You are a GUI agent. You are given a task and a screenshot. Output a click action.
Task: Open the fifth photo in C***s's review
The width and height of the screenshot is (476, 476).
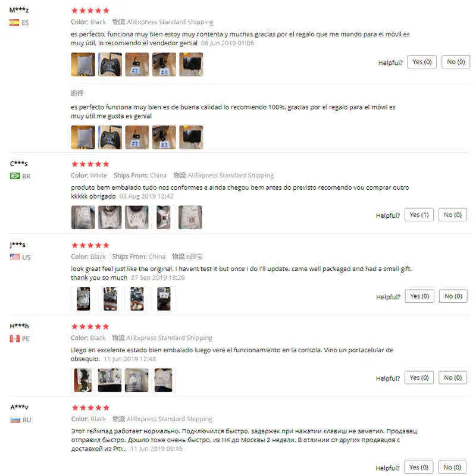coord(190,217)
